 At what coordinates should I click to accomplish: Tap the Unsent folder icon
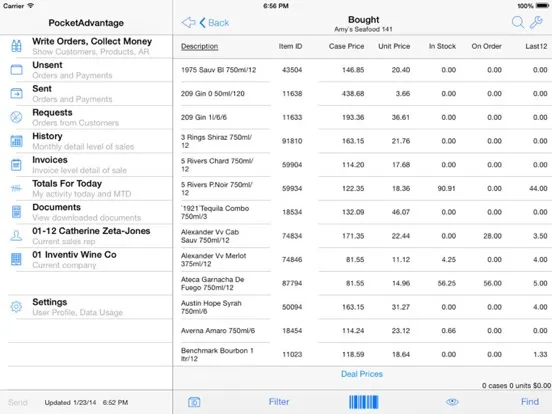[16, 70]
